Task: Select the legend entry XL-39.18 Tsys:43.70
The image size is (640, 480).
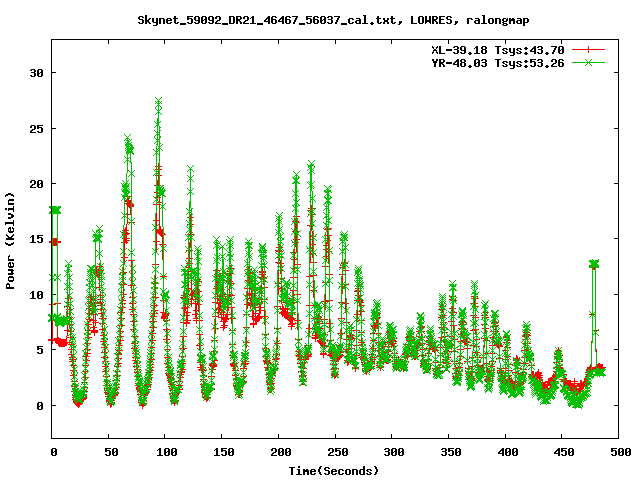Action: coord(498,50)
